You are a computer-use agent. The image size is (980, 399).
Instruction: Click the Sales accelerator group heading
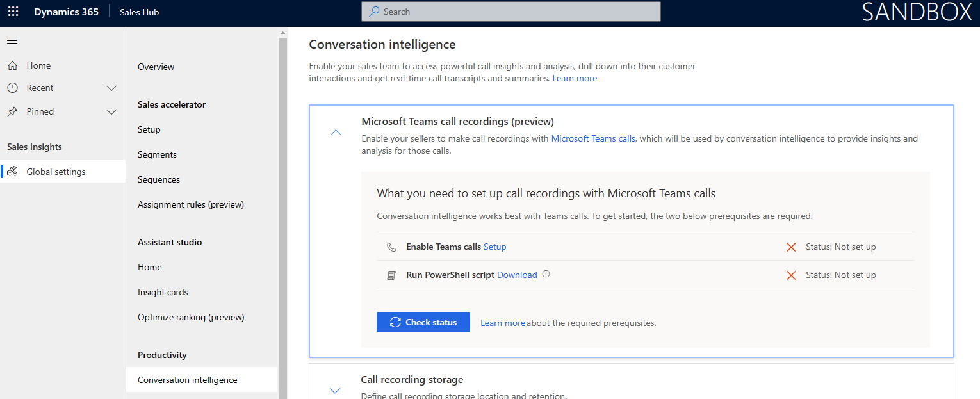pyautogui.click(x=172, y=104)
